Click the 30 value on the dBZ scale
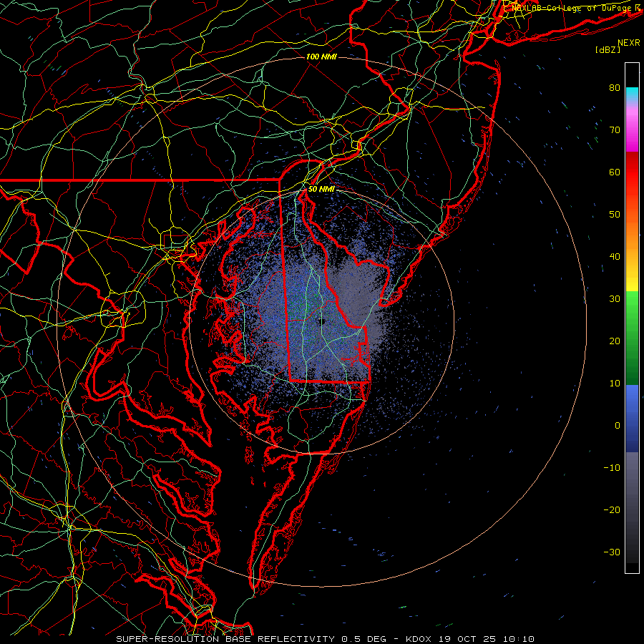This screenshot has height=644, width=644. click(615, 299)
